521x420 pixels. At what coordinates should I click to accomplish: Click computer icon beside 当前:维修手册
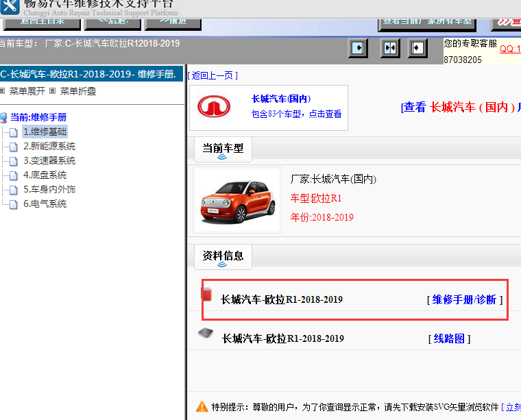pyautogui.click(x=3, y=118)
